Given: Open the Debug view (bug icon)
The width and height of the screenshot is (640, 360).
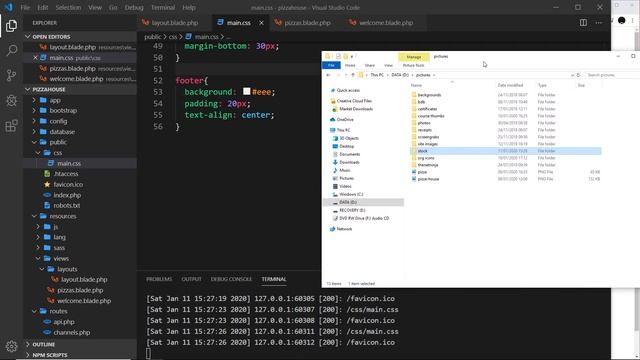Looking at the screenshot, I should click(11, 100).
